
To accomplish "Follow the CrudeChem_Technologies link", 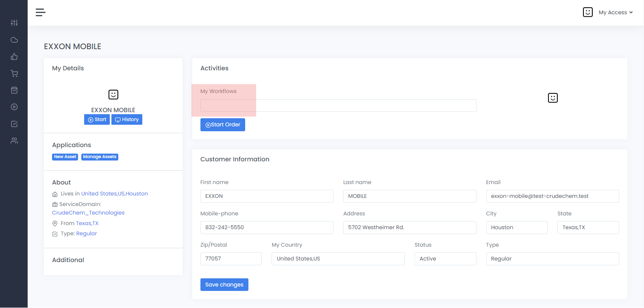I will [88, 213].
